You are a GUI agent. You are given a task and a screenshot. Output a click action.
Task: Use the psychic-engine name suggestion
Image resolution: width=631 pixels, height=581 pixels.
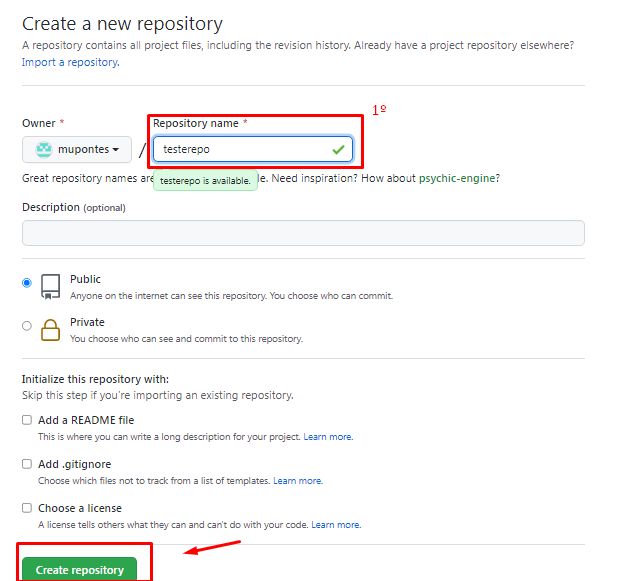pos(457,178)
